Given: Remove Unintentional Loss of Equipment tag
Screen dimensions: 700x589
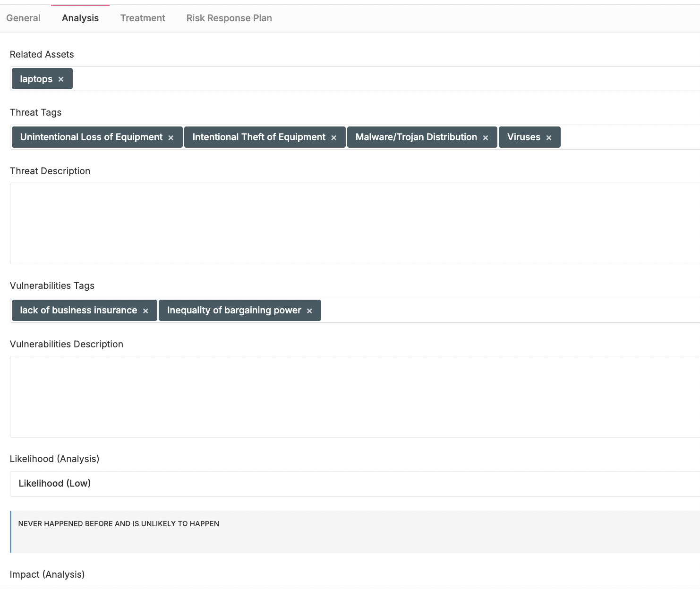Looking at the screenshot, I should coord(171,138).
